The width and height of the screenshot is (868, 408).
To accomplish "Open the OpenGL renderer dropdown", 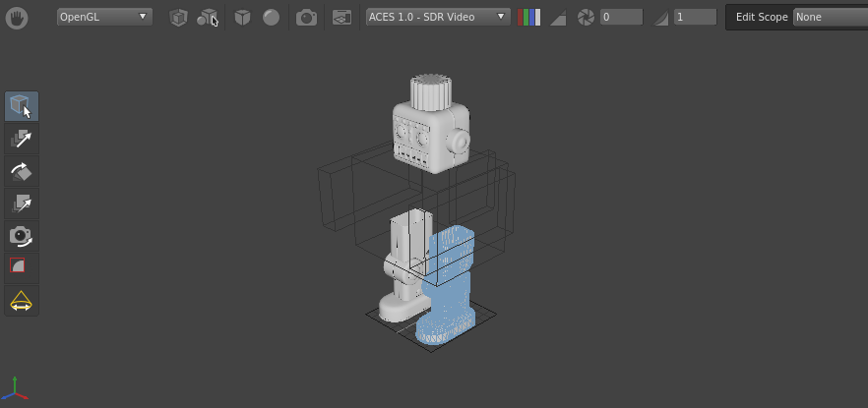I will tap(104, 17).
